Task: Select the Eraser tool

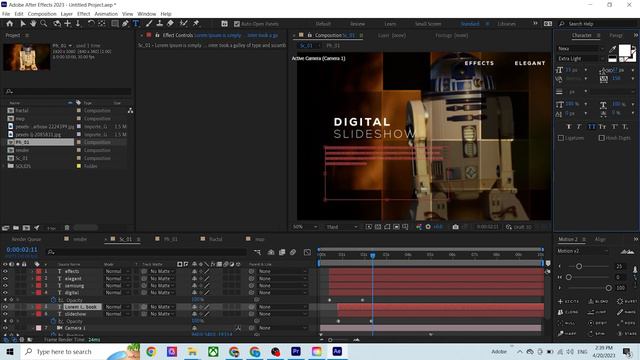Action: coord(170,24)
